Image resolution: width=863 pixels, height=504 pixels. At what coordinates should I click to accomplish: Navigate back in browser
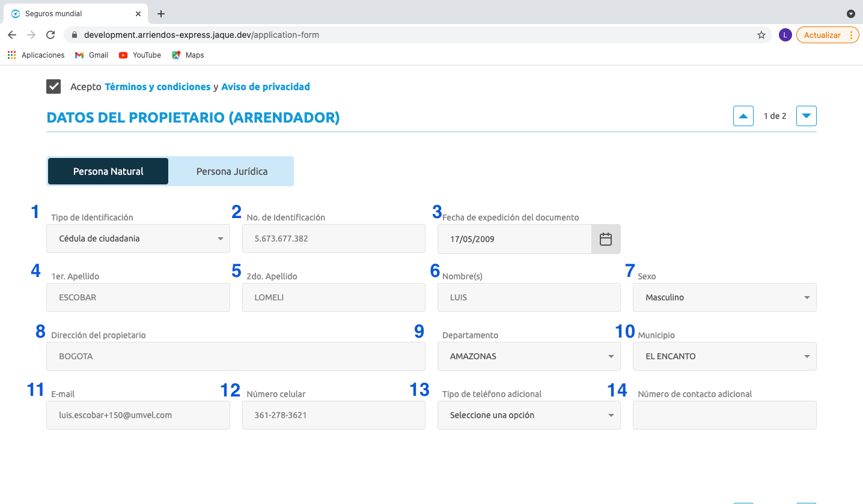[x=12, y=35]
